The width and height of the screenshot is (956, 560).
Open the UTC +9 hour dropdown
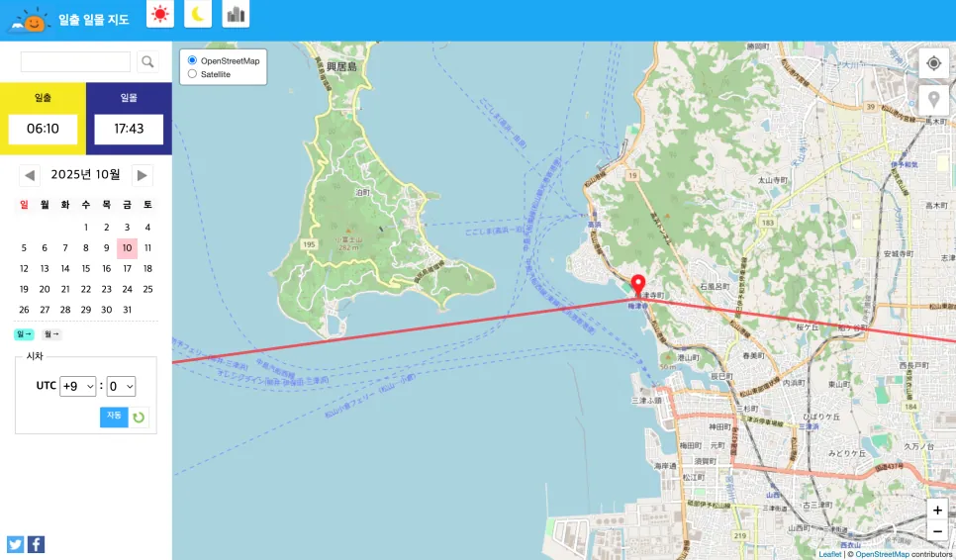pos(78,386)
